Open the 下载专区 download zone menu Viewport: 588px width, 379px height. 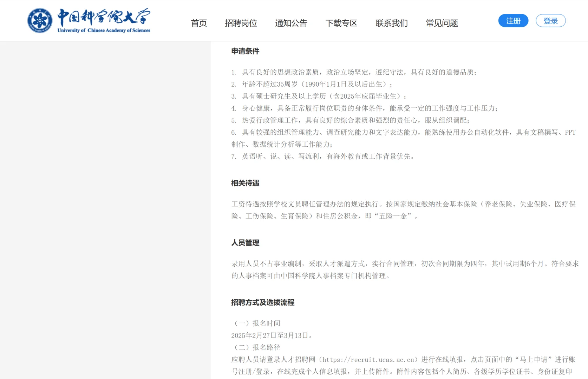pyautogui.click(x=341, y=23)
